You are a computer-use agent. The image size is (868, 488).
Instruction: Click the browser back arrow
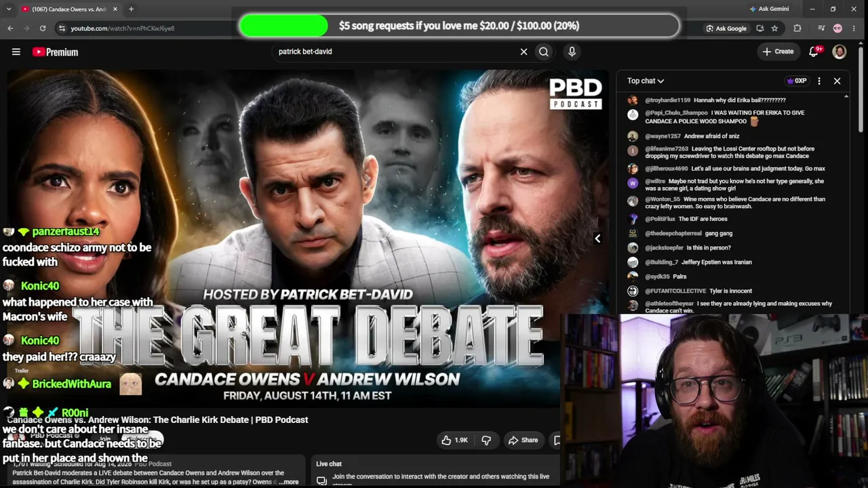coord(10,28)
